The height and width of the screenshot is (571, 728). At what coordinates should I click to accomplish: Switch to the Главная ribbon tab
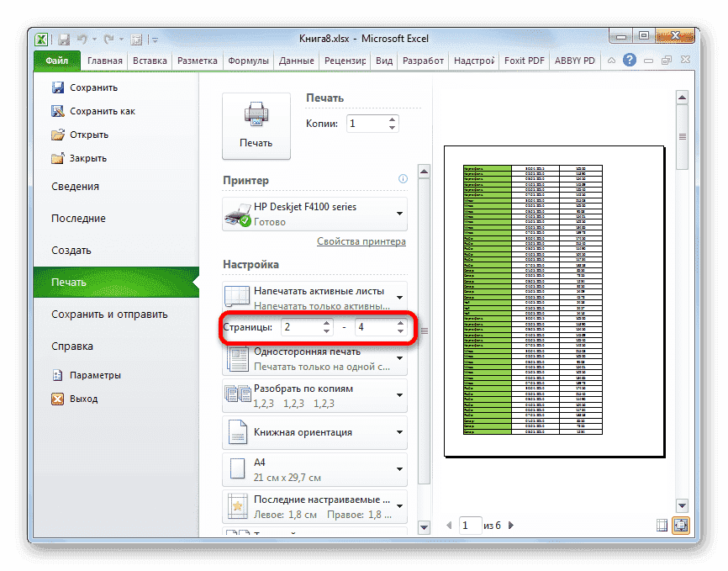(104, 61)
